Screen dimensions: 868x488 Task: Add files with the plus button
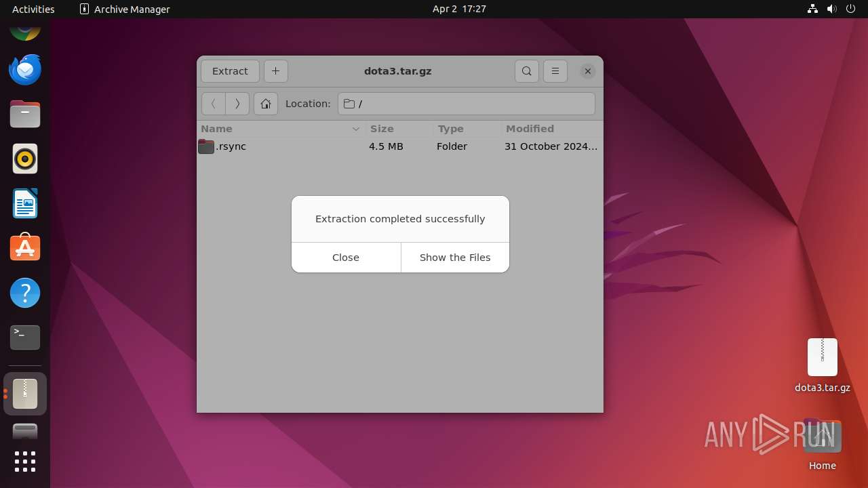click(x=275, y=70)
